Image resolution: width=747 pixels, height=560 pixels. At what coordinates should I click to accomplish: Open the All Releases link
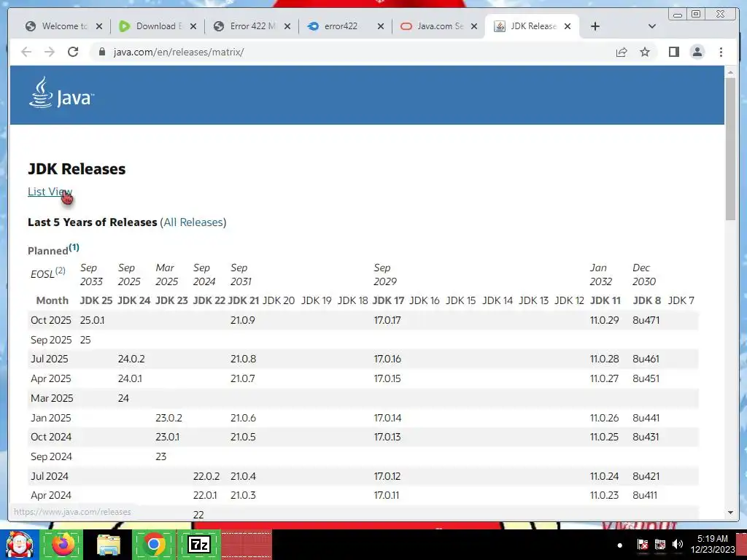(x=193, y=222)
